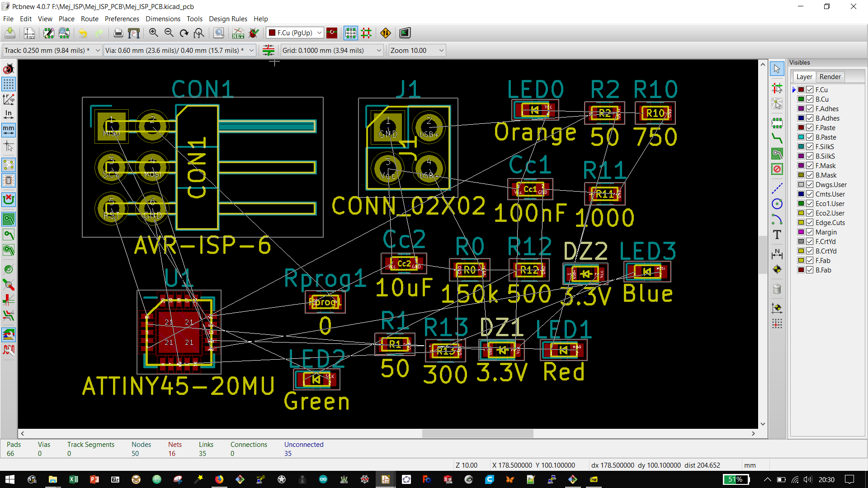Select the Route tracks tool
Screen dimensions: 868x488
coord(777,138)
